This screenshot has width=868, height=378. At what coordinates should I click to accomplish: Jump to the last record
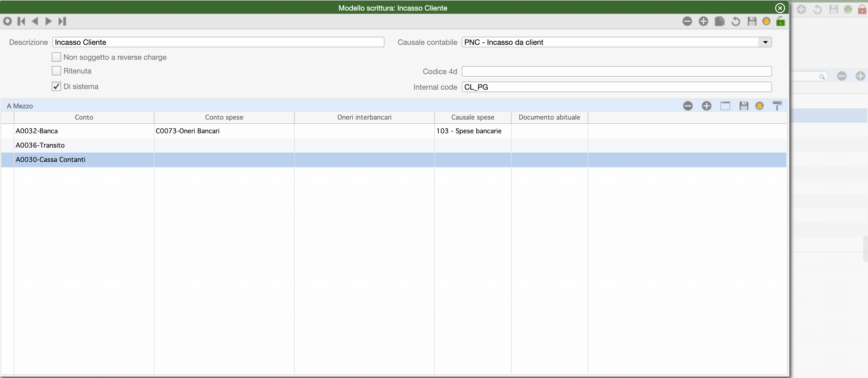point(62,21)
